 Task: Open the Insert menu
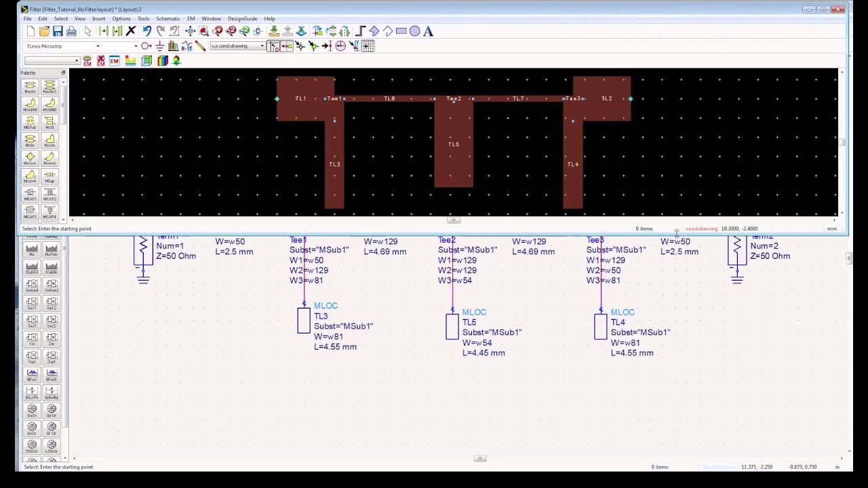click(99, 18)
